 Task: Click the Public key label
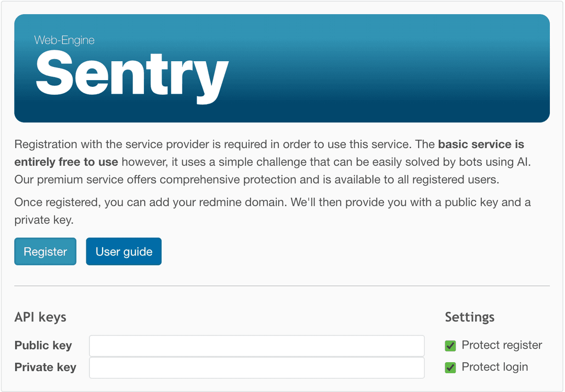[x=43, y=345]
